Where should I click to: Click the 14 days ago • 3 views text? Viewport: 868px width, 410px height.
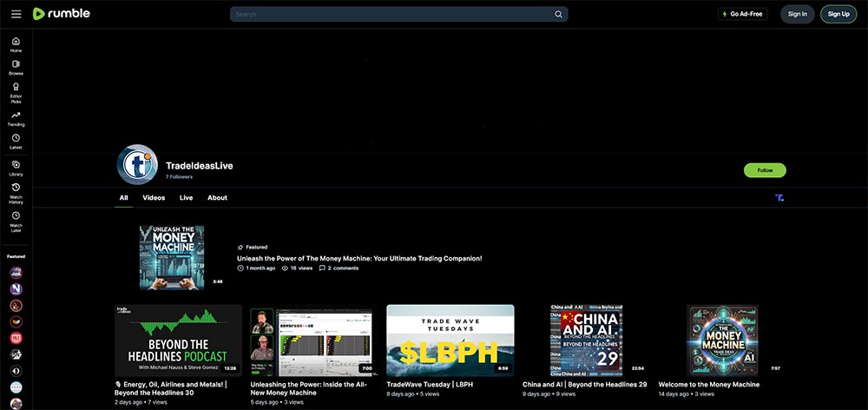pos(686,394)
